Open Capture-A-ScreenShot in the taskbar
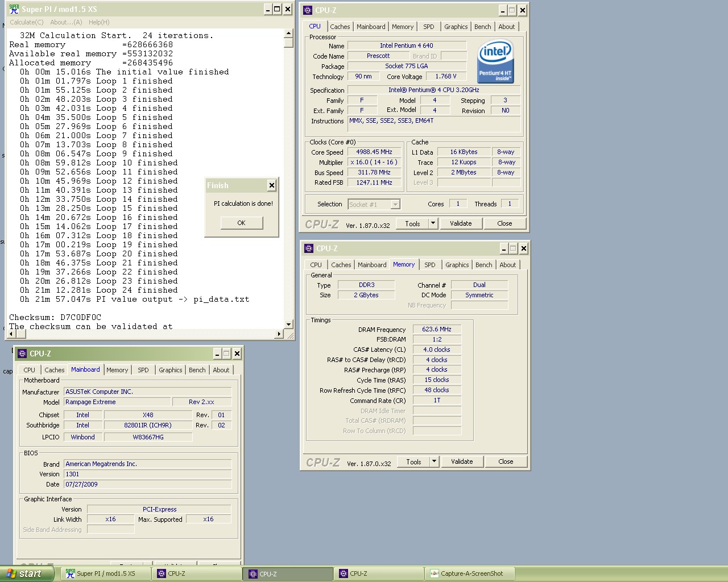 [470, 573]
